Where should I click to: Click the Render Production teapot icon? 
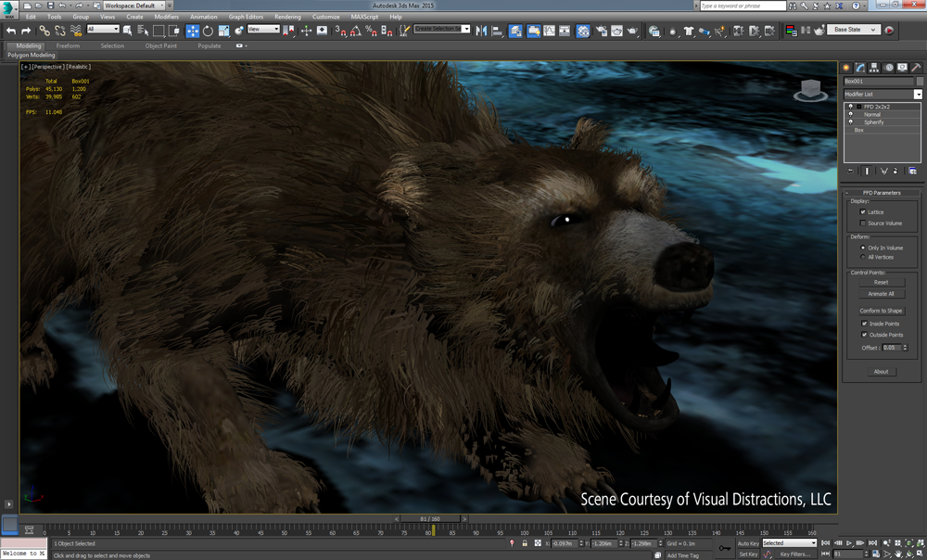click(x=632, y=31)
